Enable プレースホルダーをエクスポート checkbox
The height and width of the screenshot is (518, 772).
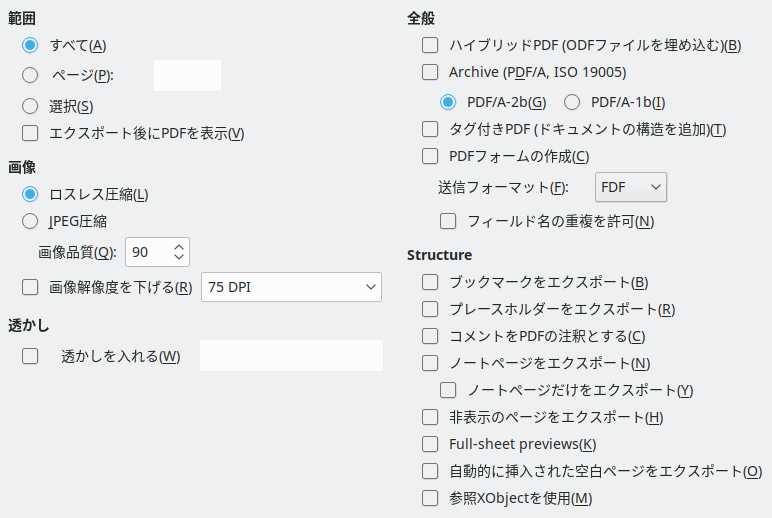pyautogui.click(x=430, y=309)
